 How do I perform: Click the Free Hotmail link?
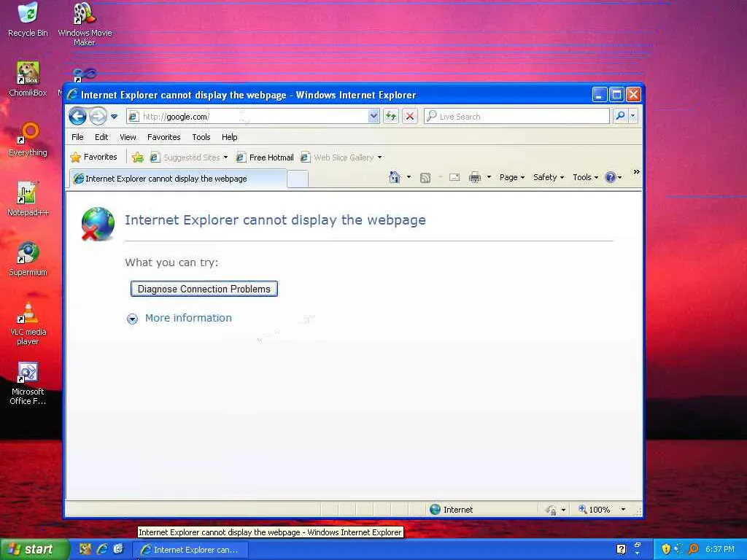266,157
